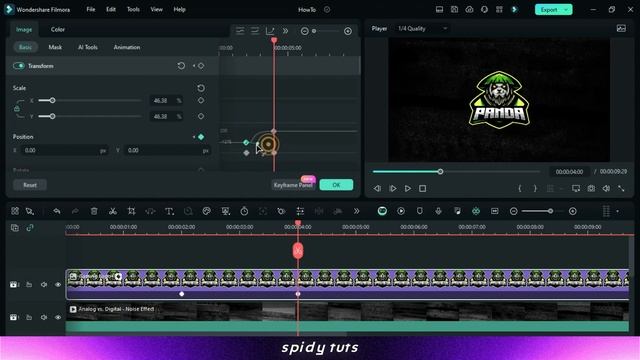This screenshot has height=360, width=640.
Task: Split clip using the scissors icon
Action: click(x=113, y=211)
